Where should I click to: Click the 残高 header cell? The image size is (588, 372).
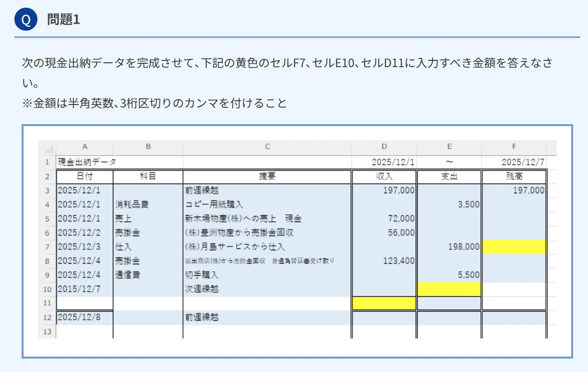[x=514, y=176]
